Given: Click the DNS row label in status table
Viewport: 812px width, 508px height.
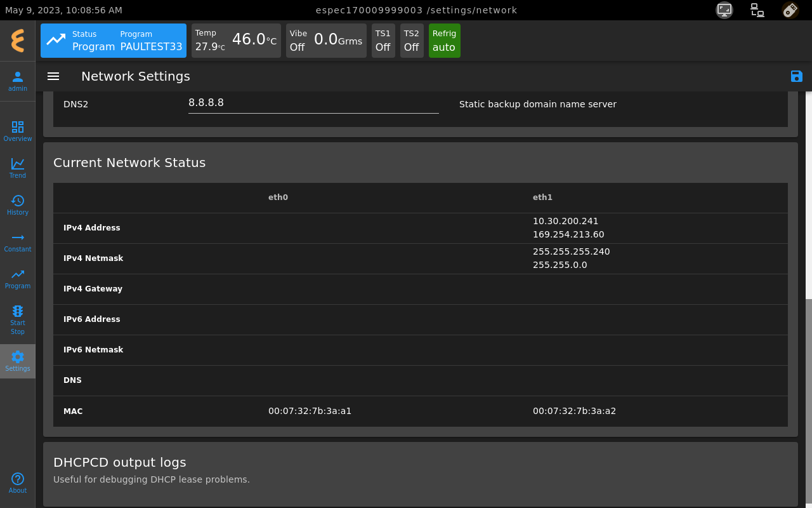Looking at the screenshot, I should click(72, 380).
